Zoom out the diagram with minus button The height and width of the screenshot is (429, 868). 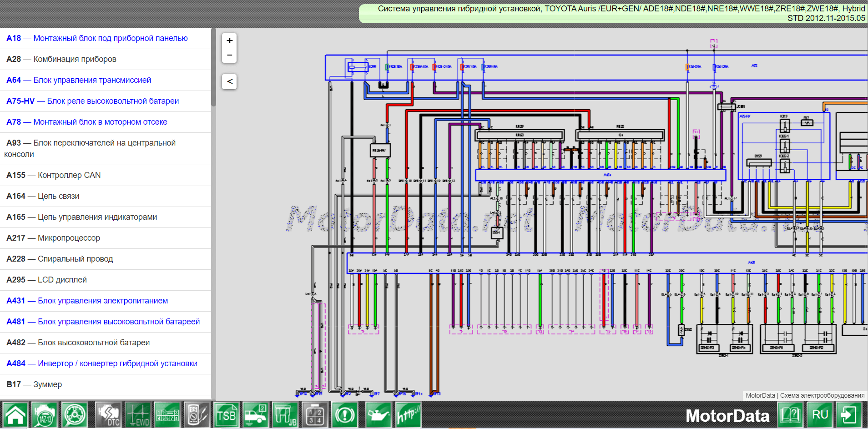click(x=230, y=55)
